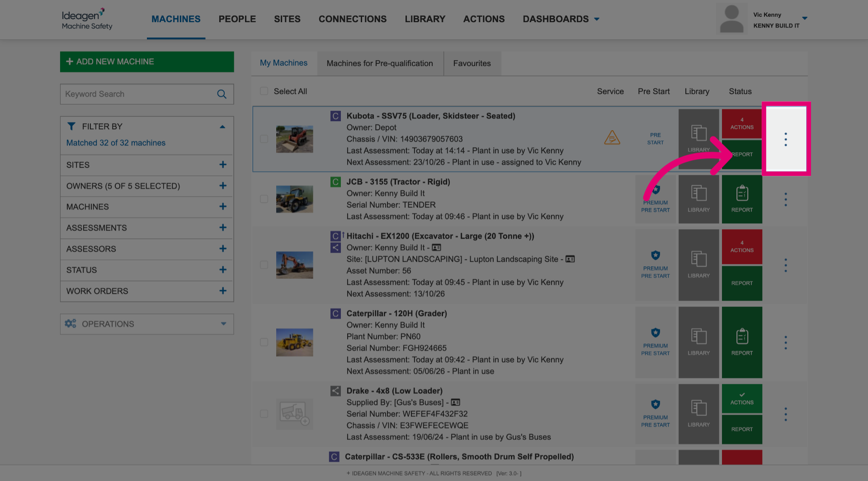Tick the Caterpillar 120H row checkbox
This screenshot has height=481, width=868.
click(264, 342)
